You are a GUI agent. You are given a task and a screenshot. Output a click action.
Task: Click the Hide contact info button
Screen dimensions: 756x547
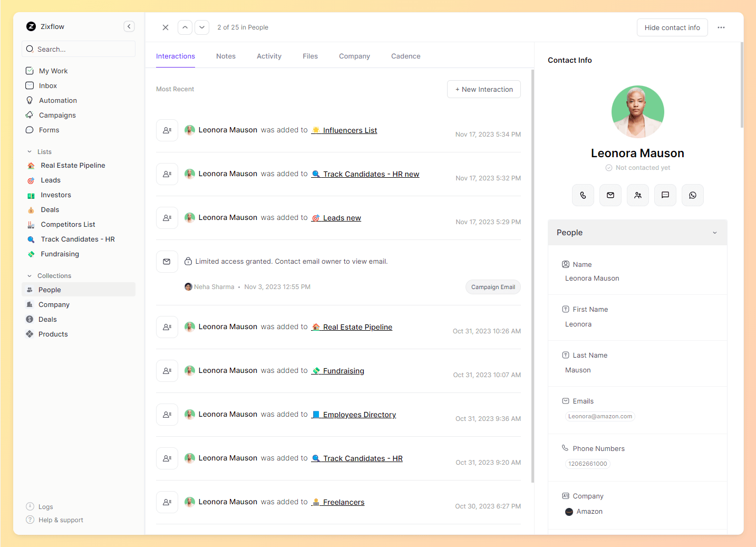(x=672, y=27)
